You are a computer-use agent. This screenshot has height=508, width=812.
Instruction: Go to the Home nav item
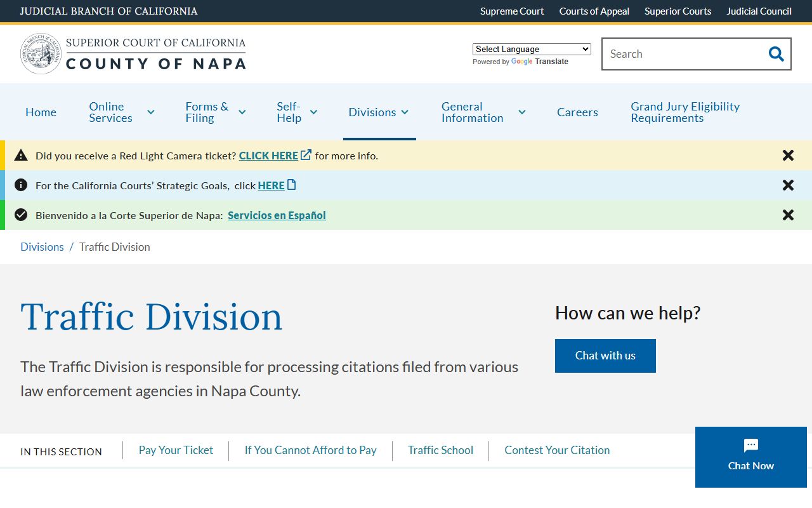point(41,112)
